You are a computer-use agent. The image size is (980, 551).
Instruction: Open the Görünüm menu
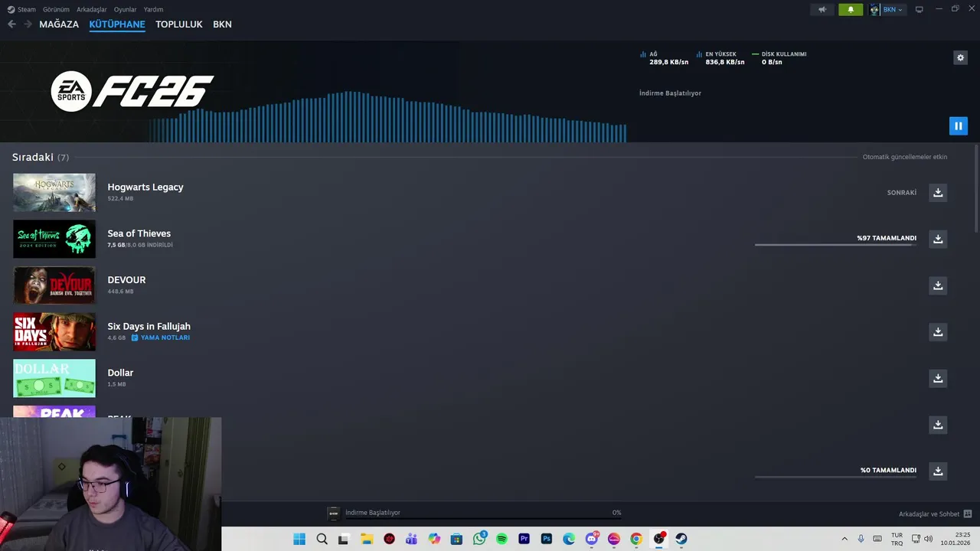[56, 9]
